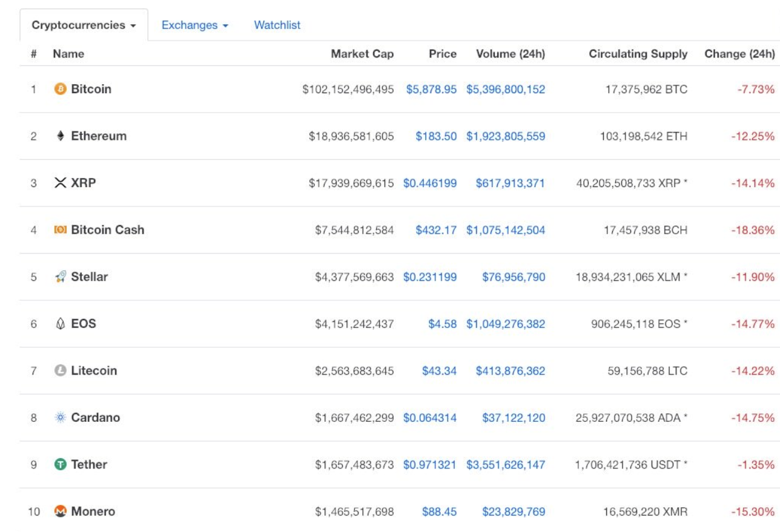The height and width of the screenshot is (532, 780).
Task: Click Cardano volume $37,122,120
Action: tap(514, 418)
